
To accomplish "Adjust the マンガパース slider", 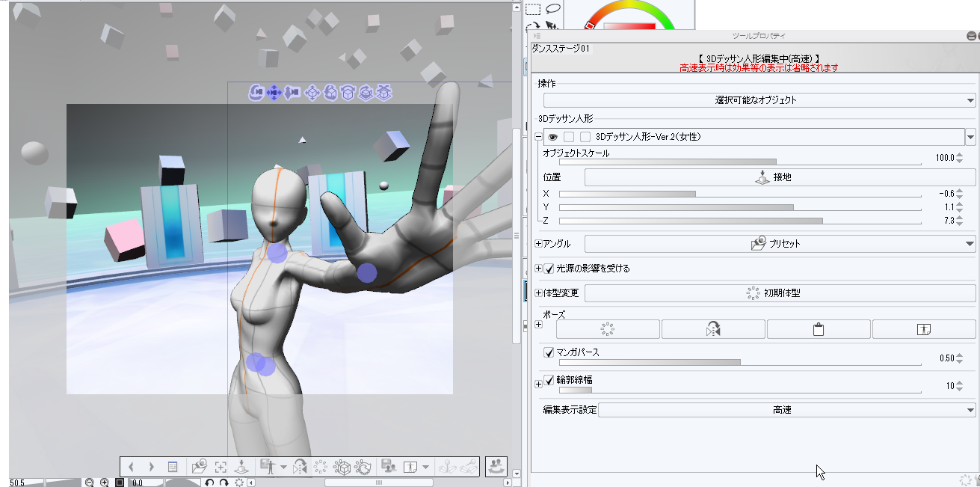I will pyautogui.click(x=740, y=362).
